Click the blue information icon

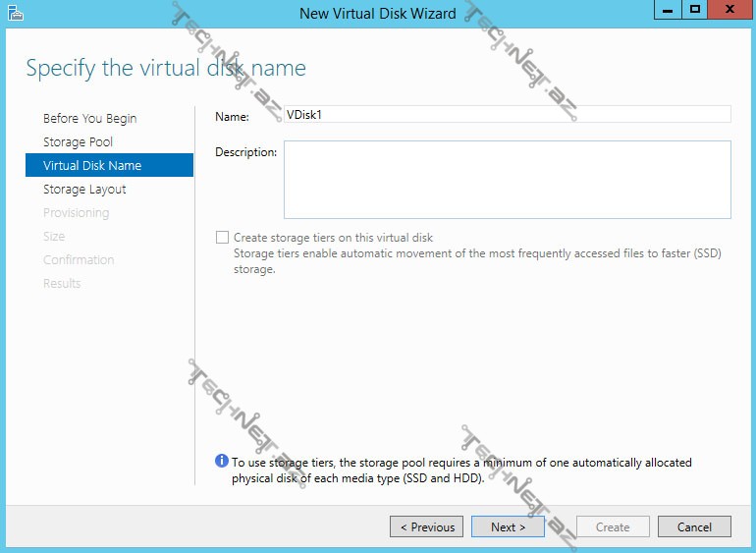pos(222,462)
